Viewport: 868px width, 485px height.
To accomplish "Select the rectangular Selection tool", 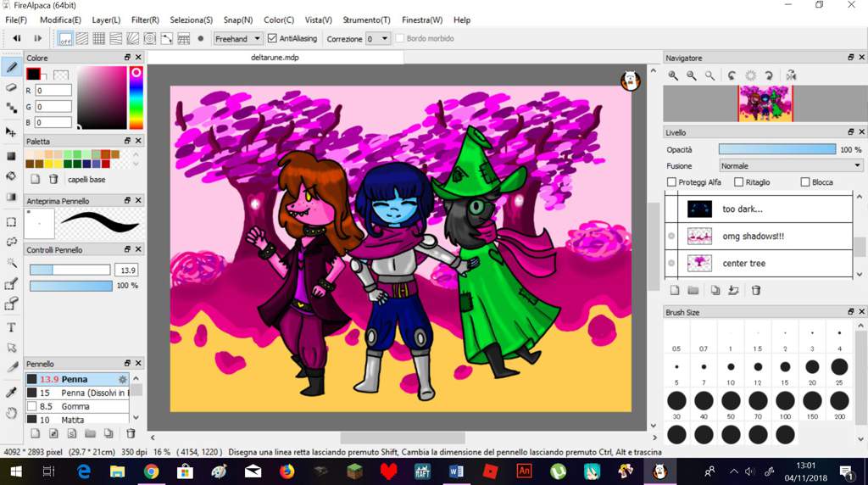I will point(11,222).
